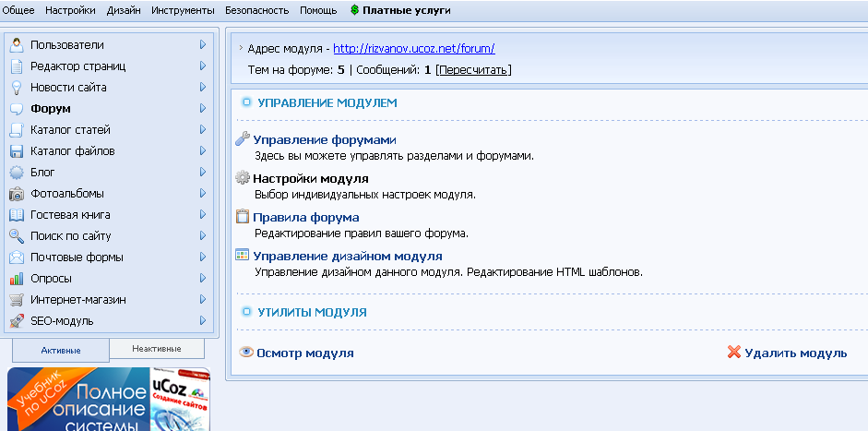Open the Настройки menu

[x=70, y=10]
